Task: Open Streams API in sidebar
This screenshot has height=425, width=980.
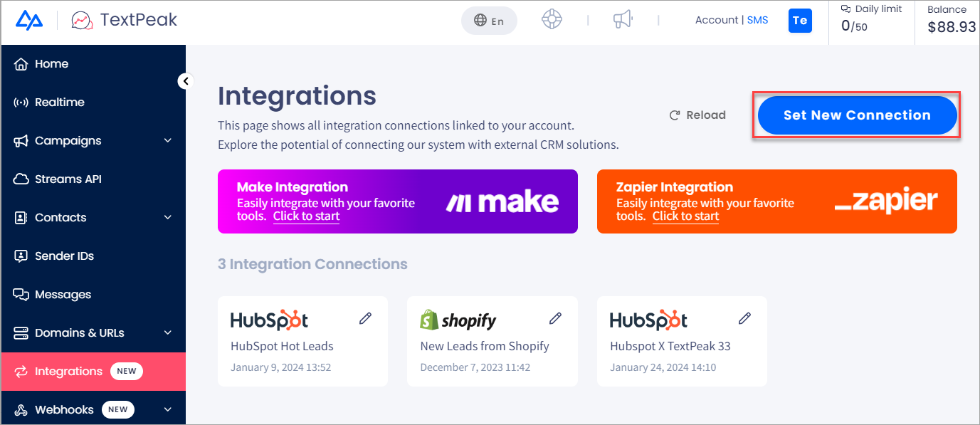Action: click(93, 179)
